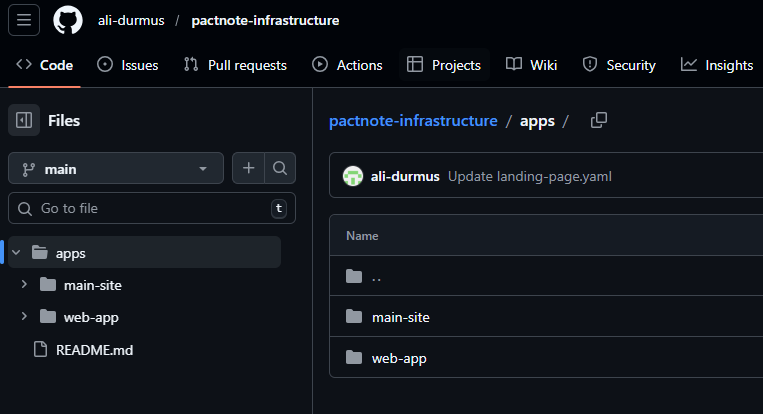
Task: Click the GitHub logo icon
Action: [68, 20]
